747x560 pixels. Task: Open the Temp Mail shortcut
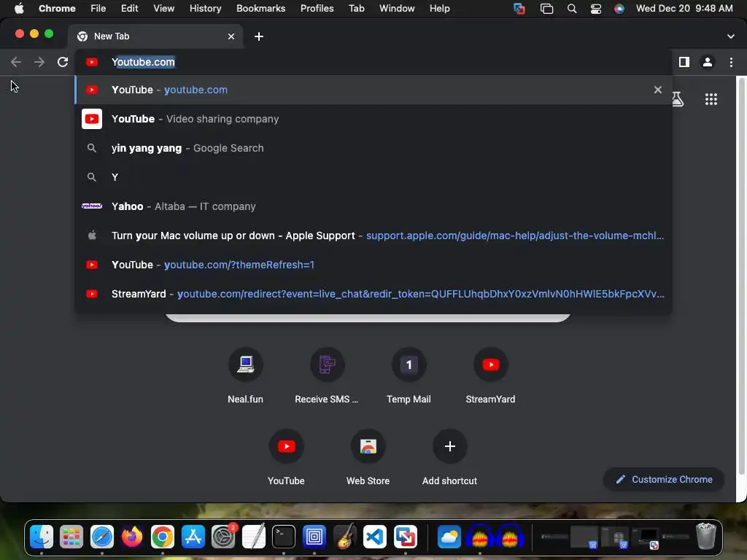[409, 376]
